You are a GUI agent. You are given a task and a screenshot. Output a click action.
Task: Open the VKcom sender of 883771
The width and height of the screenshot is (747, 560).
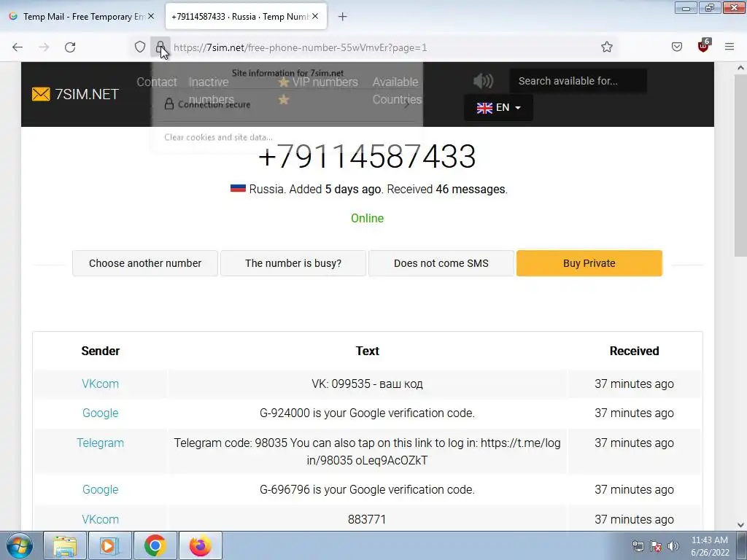click(x=100, y=519)
